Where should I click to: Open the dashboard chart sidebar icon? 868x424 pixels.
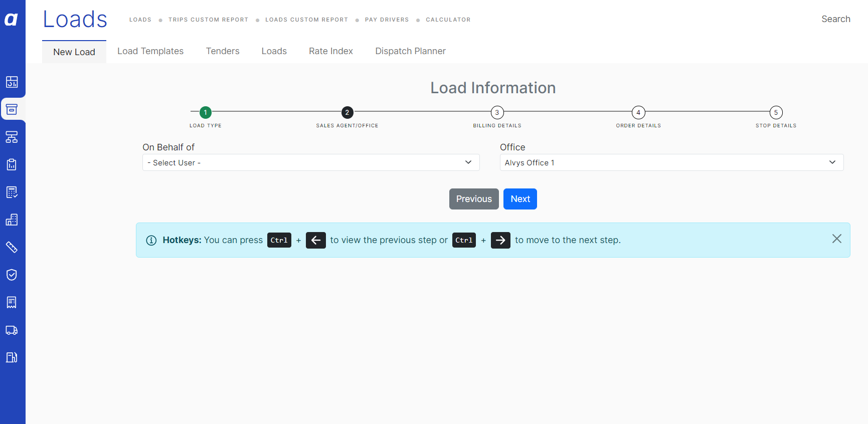tap(12, 82)
